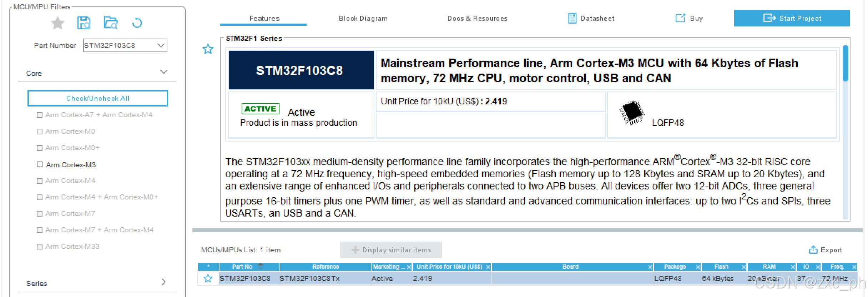Screen dimensions: 868x297
Task: Click the green ACTIVE status badge
Action: click(x=261, y=109)
